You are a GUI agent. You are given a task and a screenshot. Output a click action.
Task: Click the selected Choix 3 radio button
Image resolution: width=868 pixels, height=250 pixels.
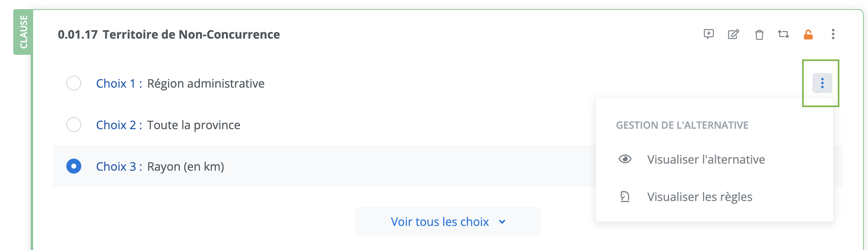[x=74, y=166]
